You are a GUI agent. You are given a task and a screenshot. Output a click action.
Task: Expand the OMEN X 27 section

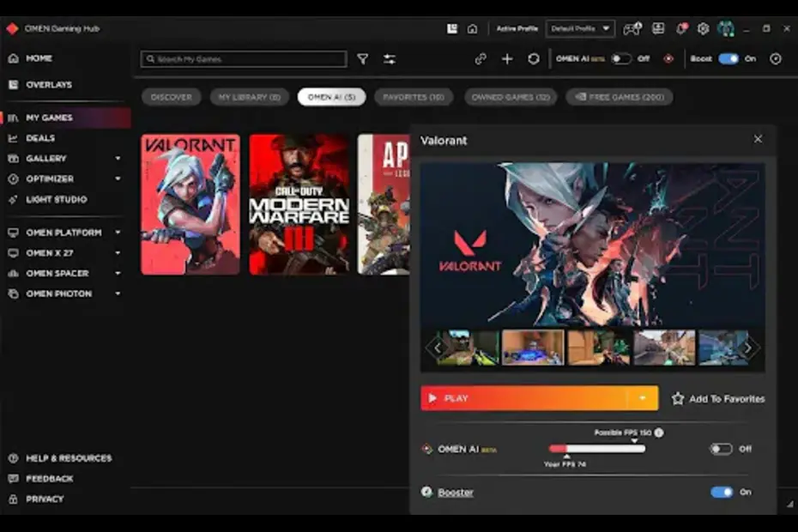point(118,252)
